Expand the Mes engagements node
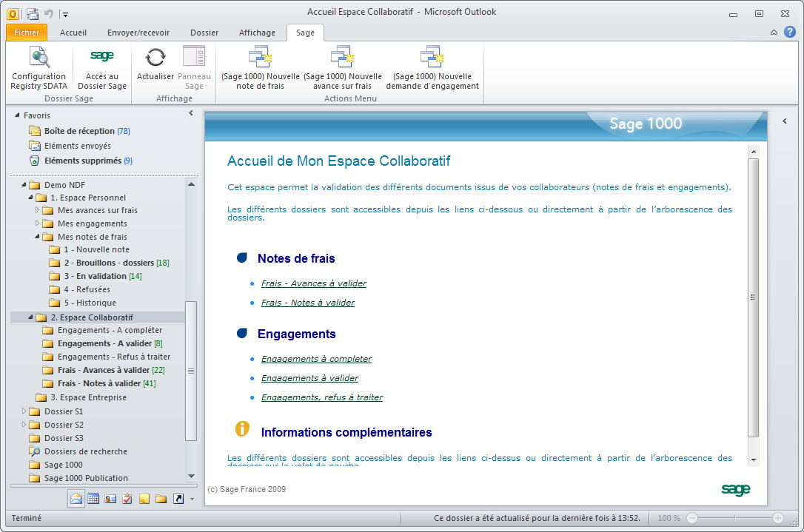The width and height of the screenshot is (804, 532). coord(37,223)
